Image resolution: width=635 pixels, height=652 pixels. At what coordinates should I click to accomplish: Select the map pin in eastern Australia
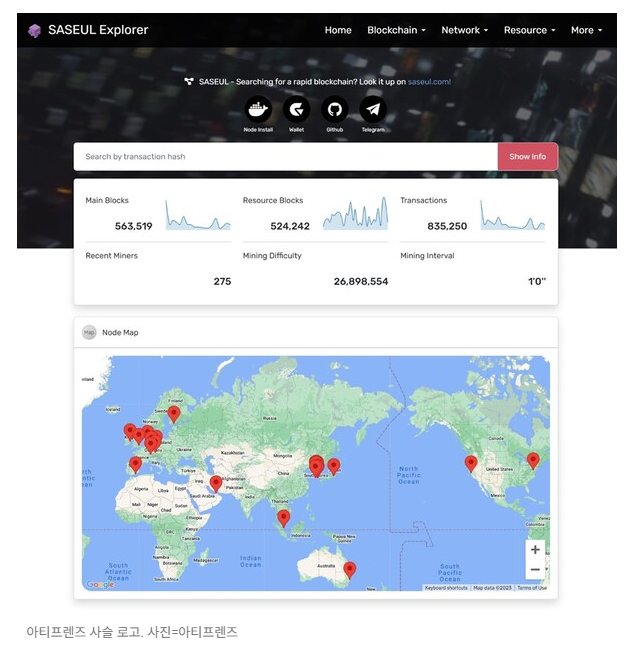[350, 570]
